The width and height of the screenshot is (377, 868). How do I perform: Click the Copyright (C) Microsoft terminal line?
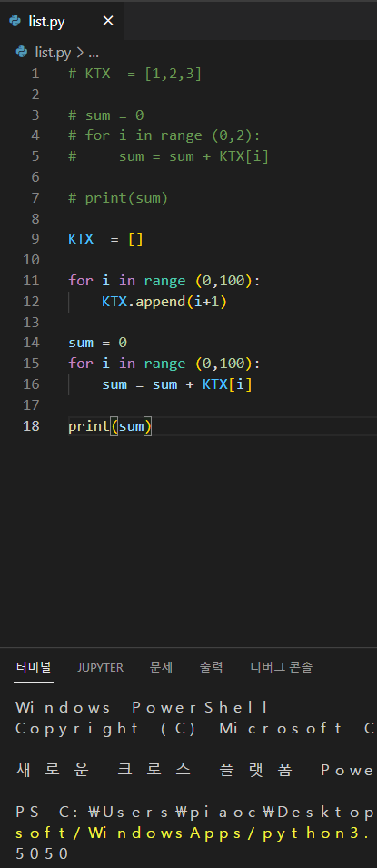pyautogui.click(x=196, y=728)
